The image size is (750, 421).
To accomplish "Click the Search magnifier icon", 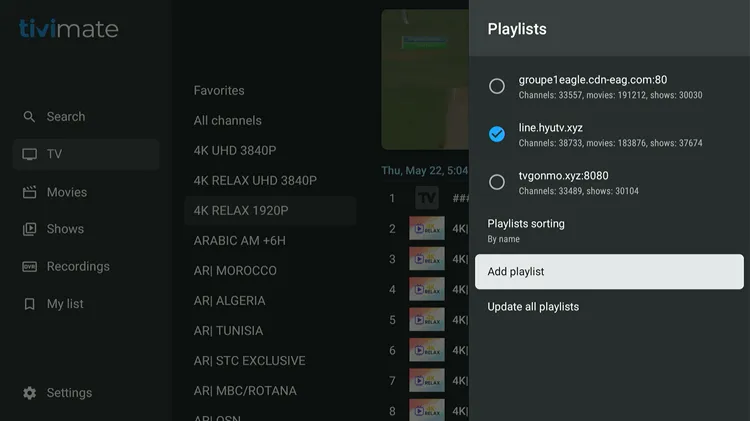I will pyautogui.click(x=29, y=116).
